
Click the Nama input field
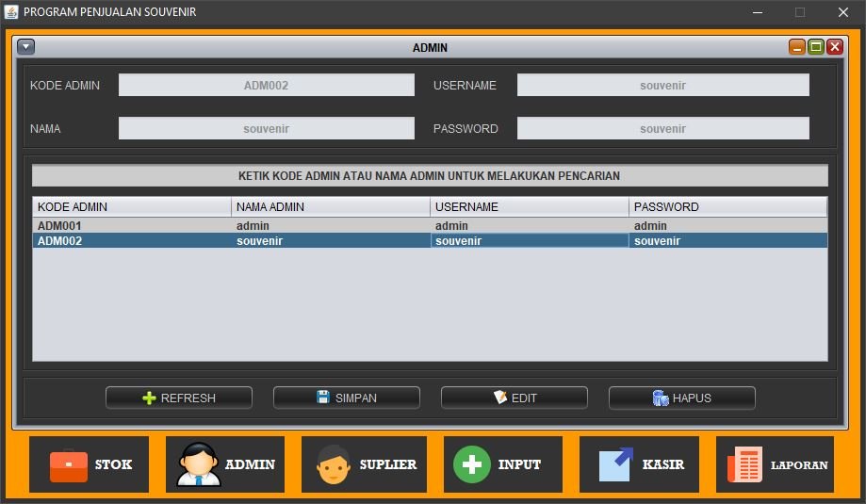click(x=267, y=128)
